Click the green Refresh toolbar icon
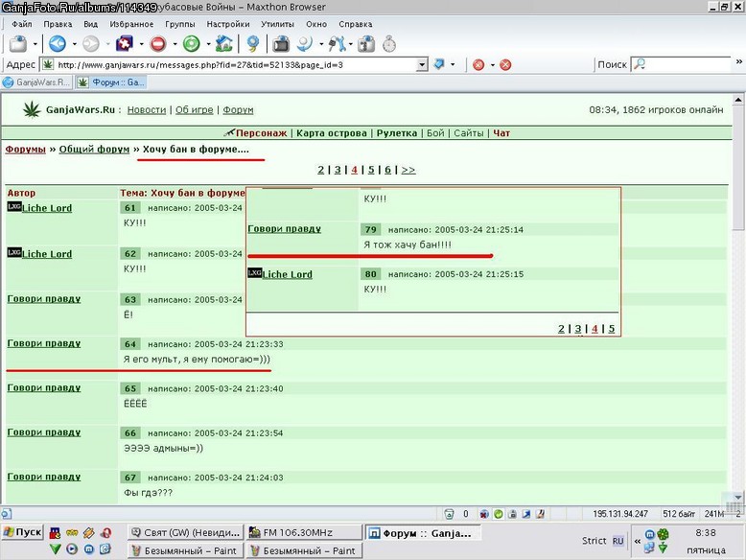The image size is (746, 560). tap(191, 44)
